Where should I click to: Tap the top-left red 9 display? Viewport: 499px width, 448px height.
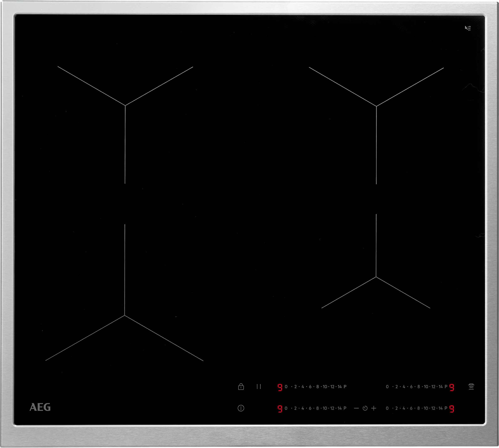pyautogui.click(x=280, y=387)
